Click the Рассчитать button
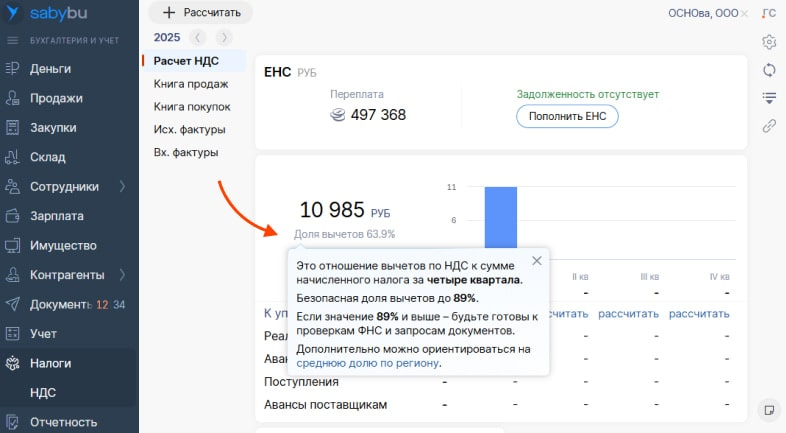Viewport: 786px width, 433px height. 201,13
